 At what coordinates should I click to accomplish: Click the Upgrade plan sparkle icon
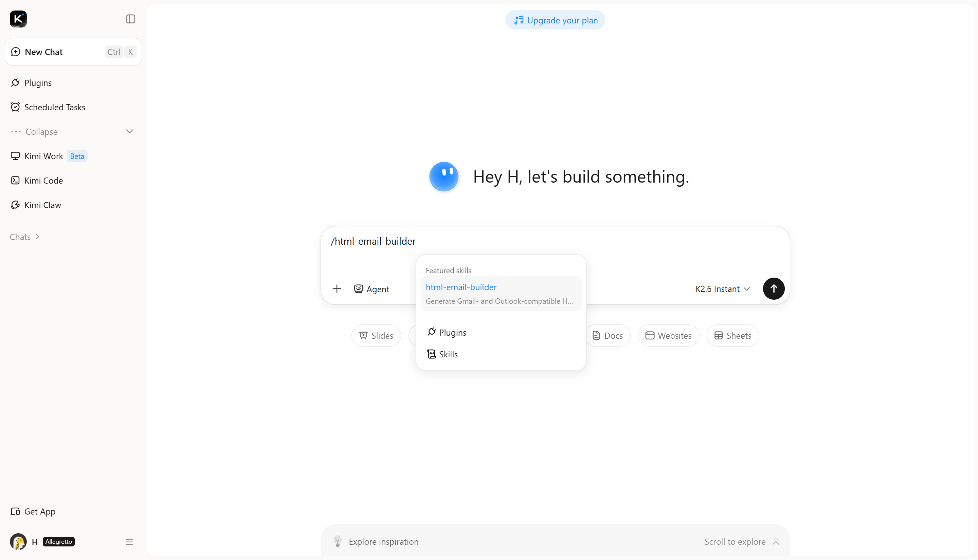tap(519, 20)
